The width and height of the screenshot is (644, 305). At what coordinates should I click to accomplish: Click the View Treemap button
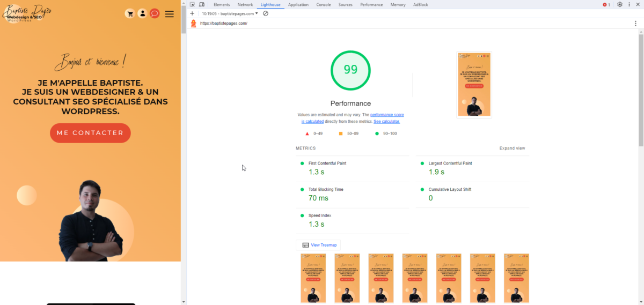[319, 245]
